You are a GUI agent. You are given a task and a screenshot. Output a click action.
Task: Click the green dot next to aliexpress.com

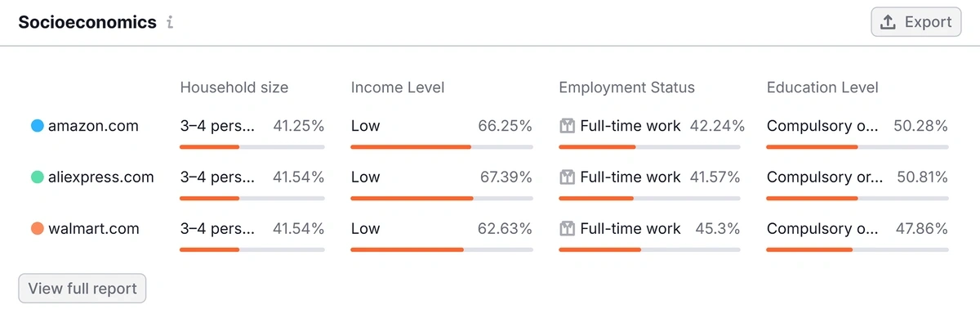click(37, 177)
